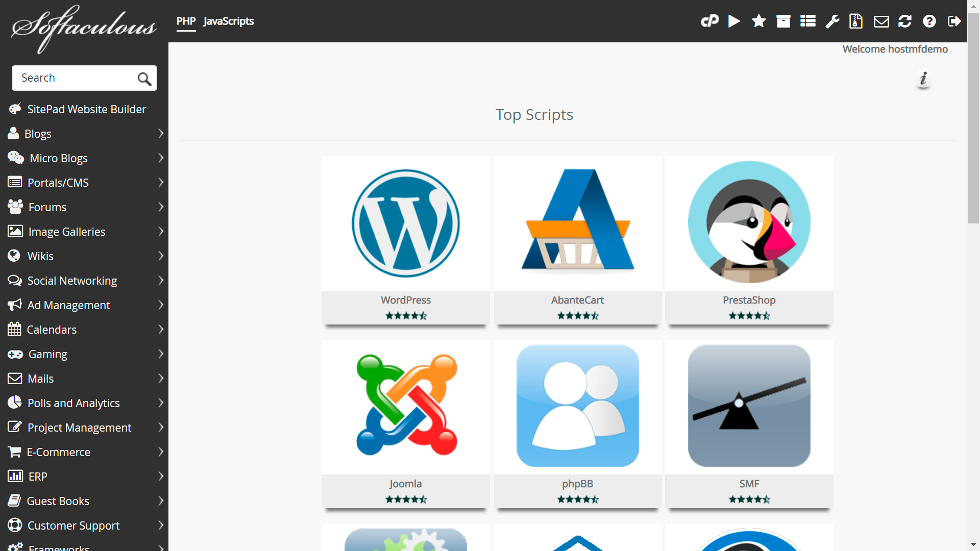Expand the Guest Books chevron

pyautogui.click(x=161, y=500)
